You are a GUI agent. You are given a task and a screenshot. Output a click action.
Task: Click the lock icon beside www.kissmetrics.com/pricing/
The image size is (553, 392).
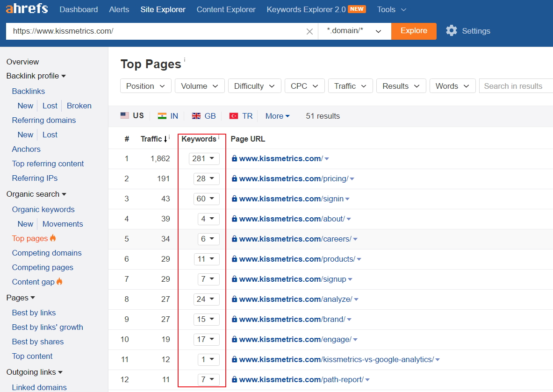(234, 178)
